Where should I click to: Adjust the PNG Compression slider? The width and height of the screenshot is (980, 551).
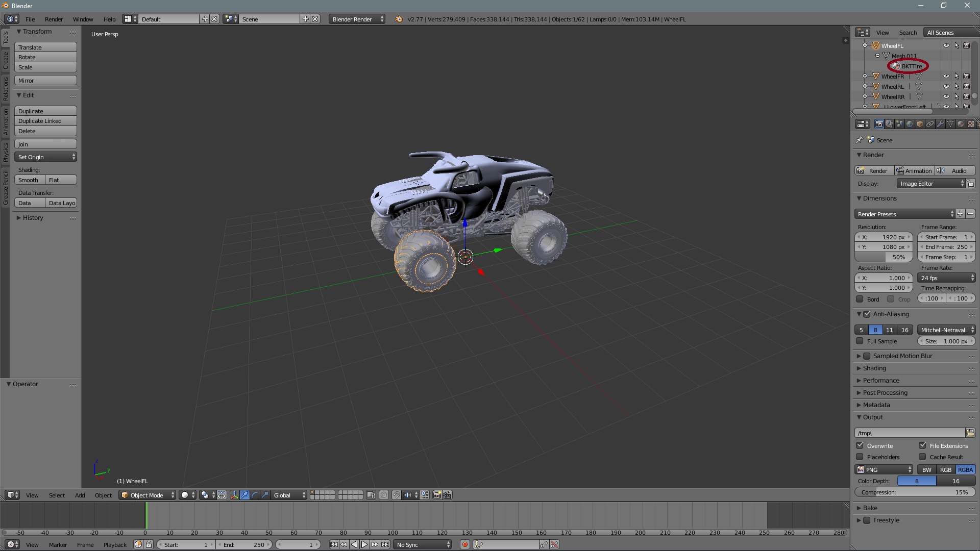(914, 492)
